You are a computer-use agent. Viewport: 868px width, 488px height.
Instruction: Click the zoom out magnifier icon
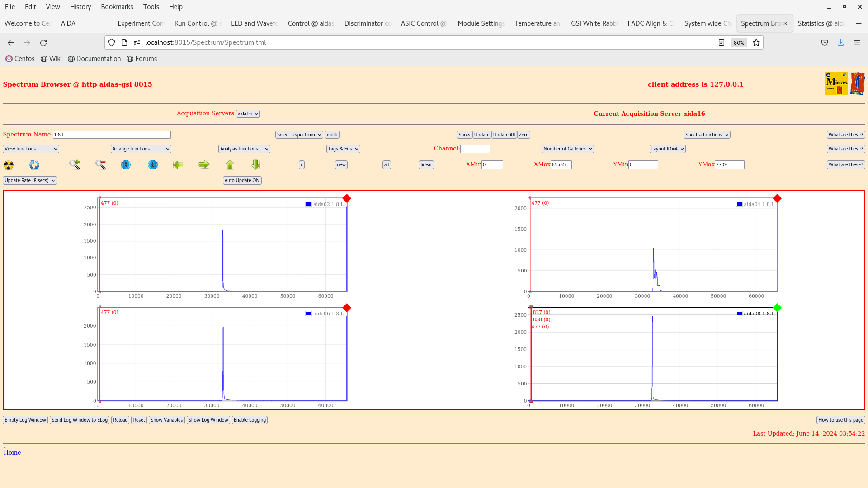(x=100, y=164)
